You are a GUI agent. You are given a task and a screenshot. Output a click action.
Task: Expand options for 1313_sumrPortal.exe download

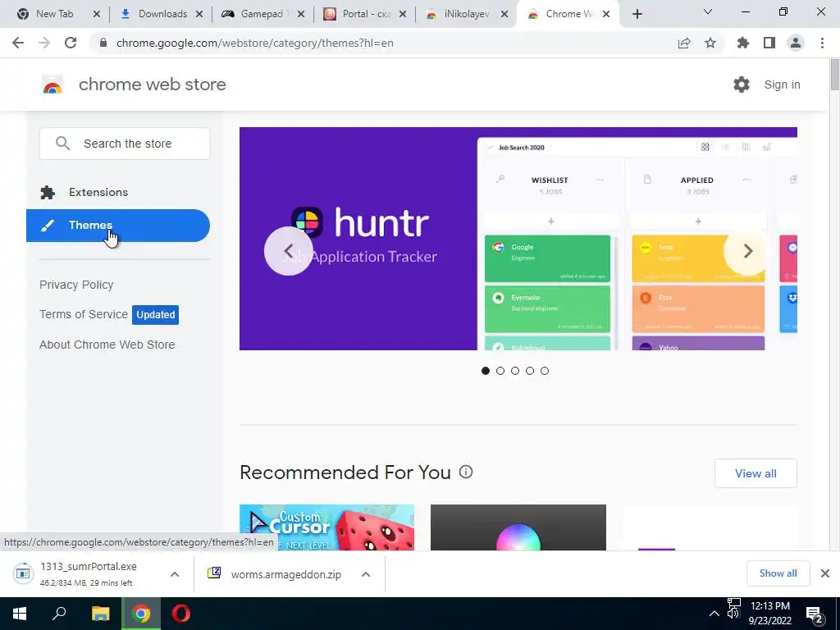coord(175,574)
